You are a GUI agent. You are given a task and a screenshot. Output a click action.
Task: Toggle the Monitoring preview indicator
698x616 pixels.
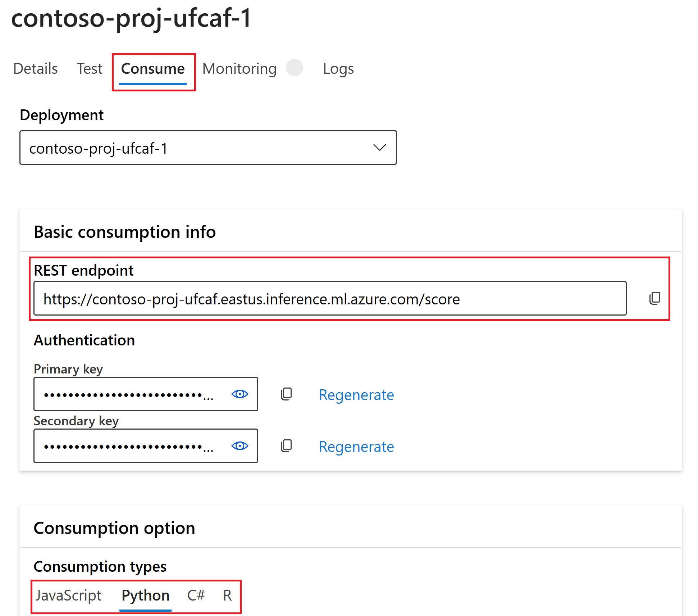click(x=295, y=68)
